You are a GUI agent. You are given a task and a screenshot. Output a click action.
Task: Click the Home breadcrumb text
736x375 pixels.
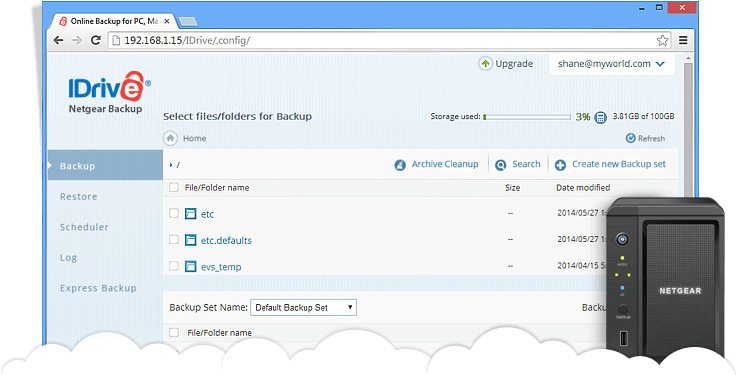194,138
